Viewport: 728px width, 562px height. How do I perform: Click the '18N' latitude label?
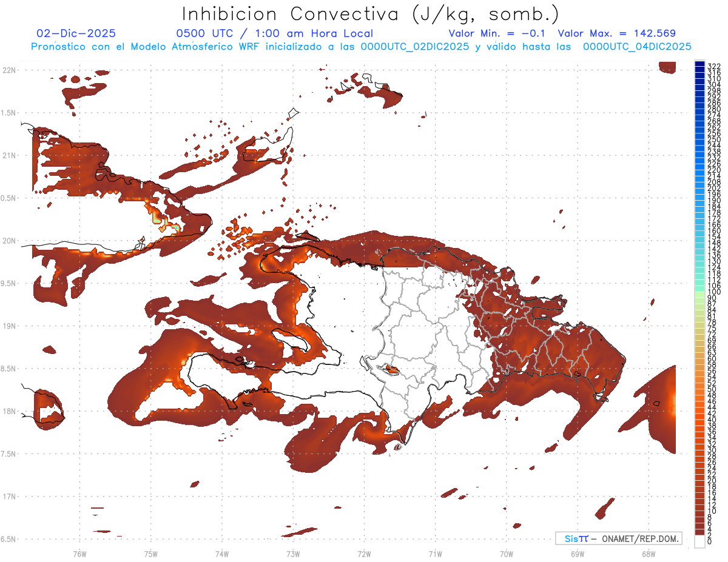[8, 411]
